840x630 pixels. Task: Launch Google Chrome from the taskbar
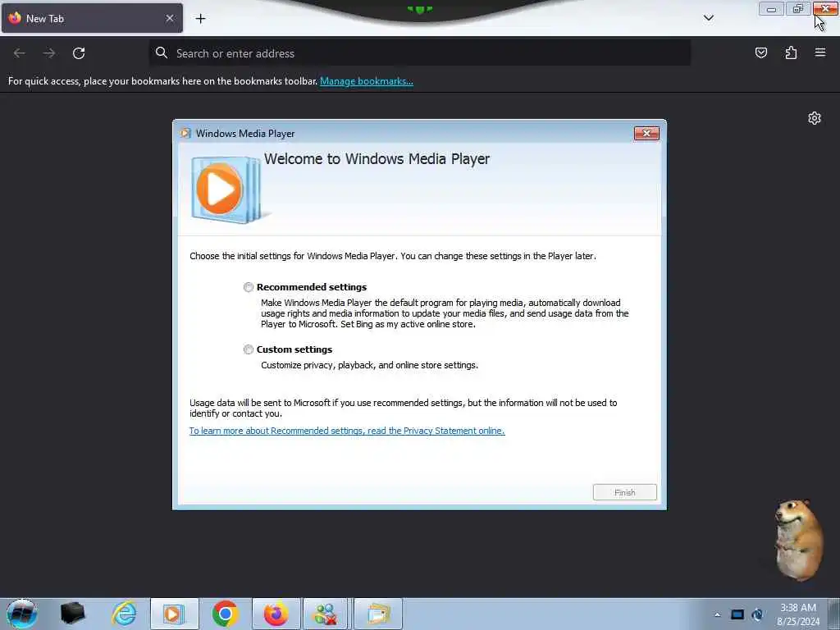[x=225, y=614]
